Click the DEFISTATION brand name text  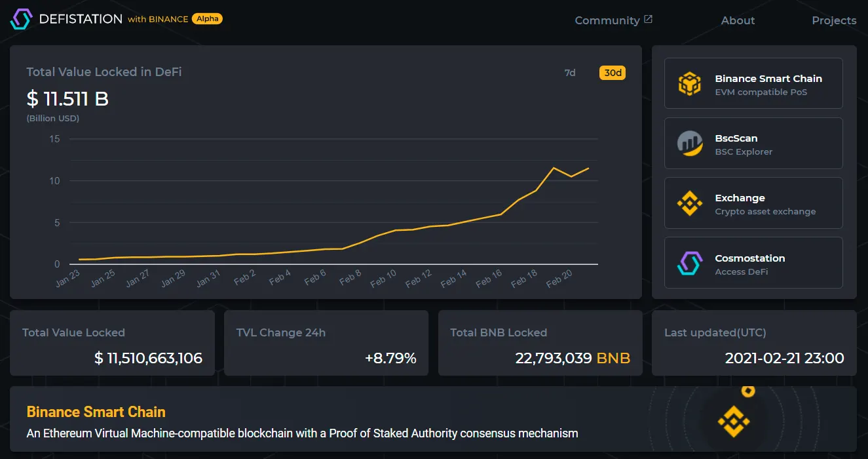81,19
